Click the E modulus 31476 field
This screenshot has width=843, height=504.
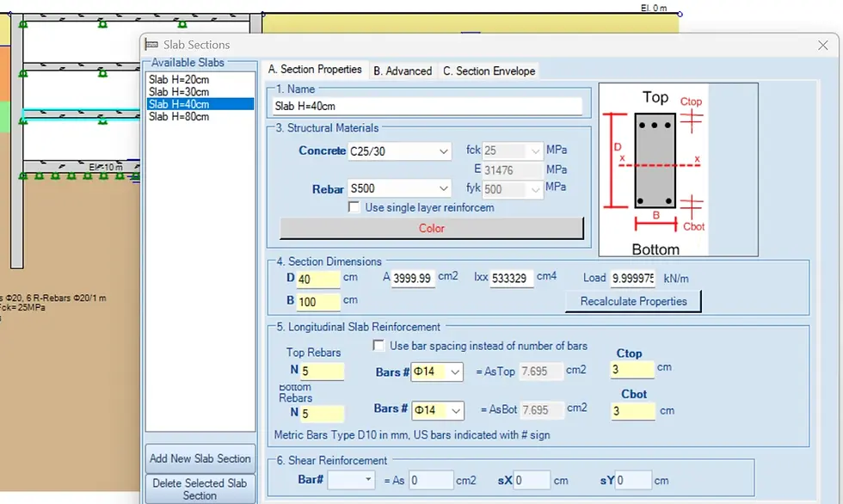tap(513, 170)
